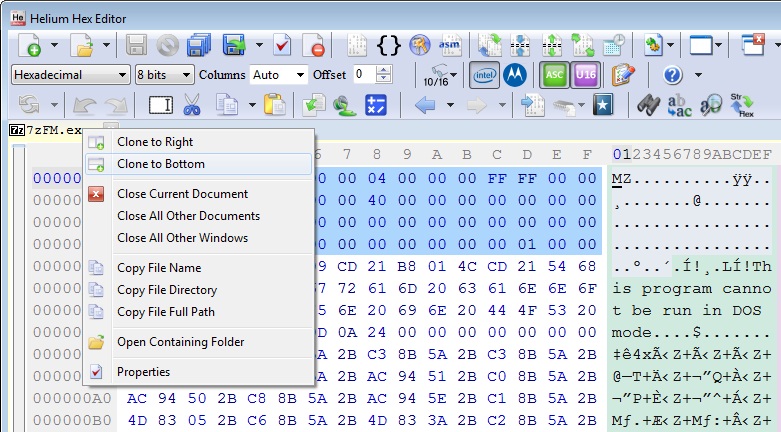Expand the New document dropdown arrow
Viewport: 781px width, 432px height.
pos(54,45)
